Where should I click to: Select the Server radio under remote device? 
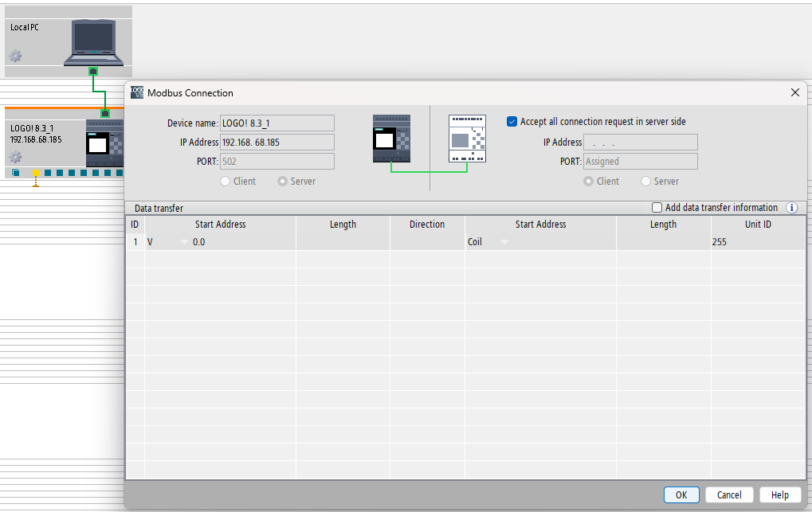[645, 182]
